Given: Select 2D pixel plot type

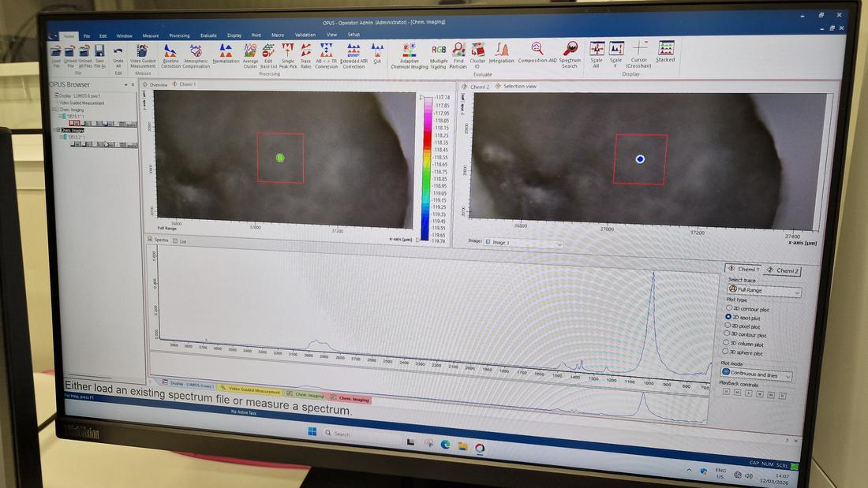Looking at the screenshot, I should coord(728,326).
